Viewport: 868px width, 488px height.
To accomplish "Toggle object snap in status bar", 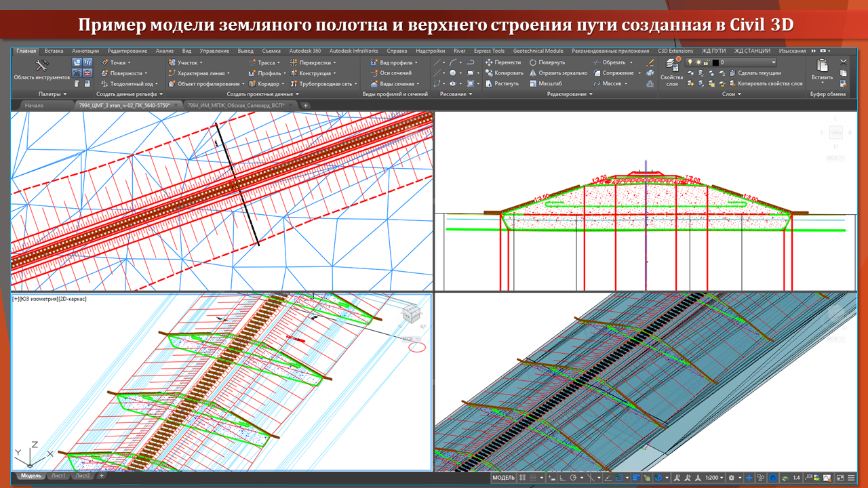I will [x=618, y=477].
